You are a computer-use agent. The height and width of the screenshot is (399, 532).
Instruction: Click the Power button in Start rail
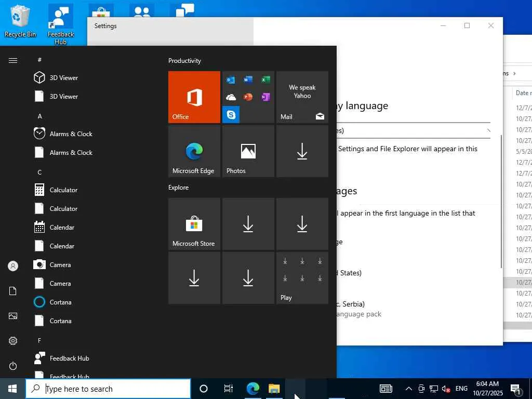click(13, 366)
